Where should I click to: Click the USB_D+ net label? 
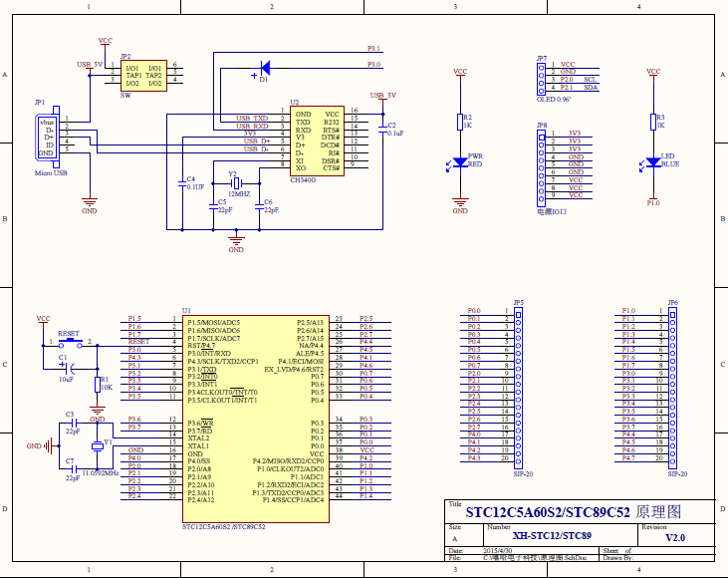(257, 141)
